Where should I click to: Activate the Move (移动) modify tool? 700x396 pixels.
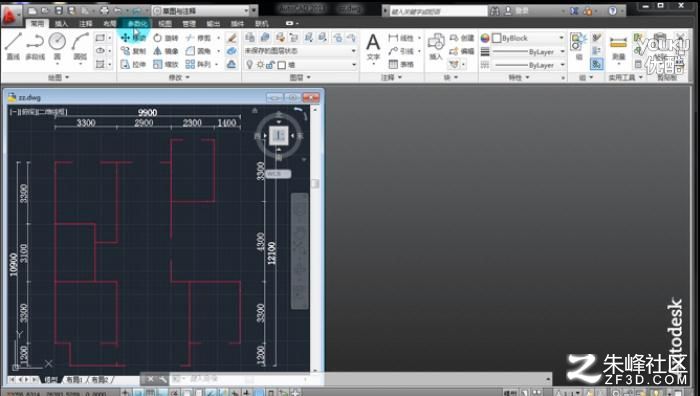[133, 38]
